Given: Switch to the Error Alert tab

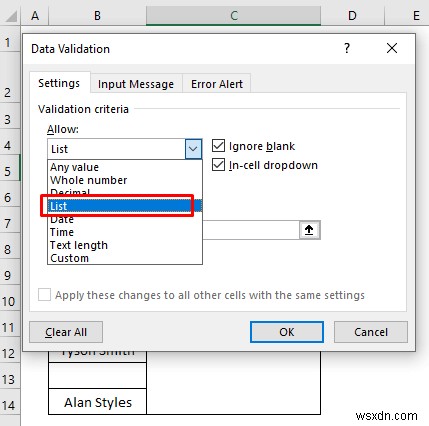Looking at the screenshot, I should (x=217, y=84).
